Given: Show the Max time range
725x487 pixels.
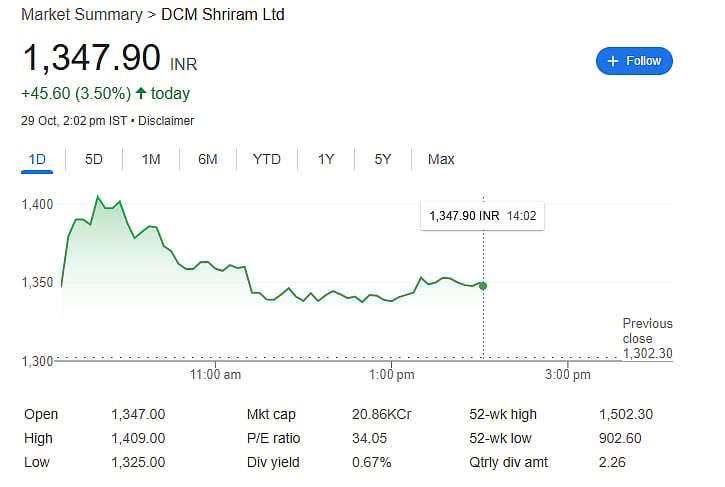Looking at the screenshot, I should (x=441, y=159).
